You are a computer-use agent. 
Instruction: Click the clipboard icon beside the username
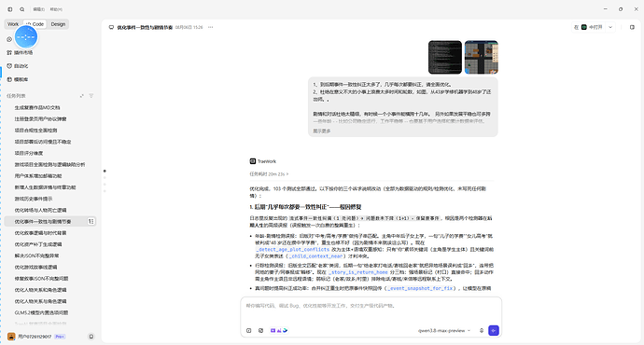point(91,337)
